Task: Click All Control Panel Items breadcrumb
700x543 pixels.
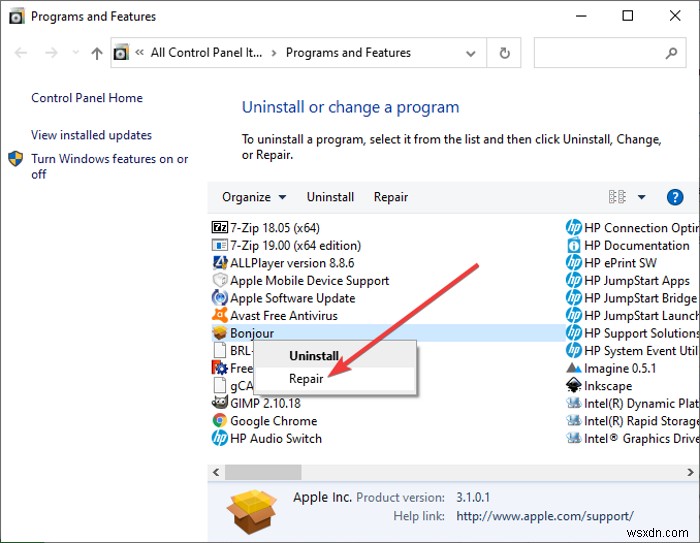Action: point(206,53)
